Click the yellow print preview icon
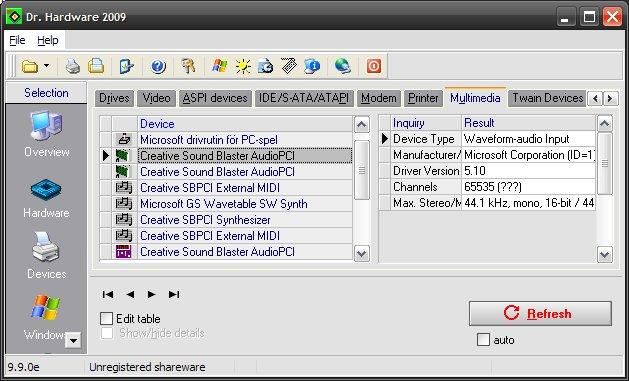629x381 pixels. [x=96, y=66]
